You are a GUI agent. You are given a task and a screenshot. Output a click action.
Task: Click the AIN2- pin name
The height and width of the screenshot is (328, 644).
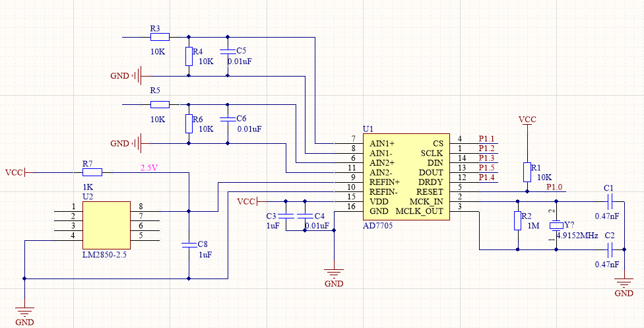click(381, 173)
